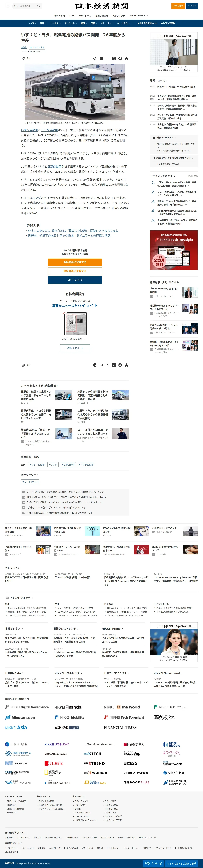Open the NATIONAL GEOGRAPHIC logo
Screen dimensions: 203x868
[53, 773]
